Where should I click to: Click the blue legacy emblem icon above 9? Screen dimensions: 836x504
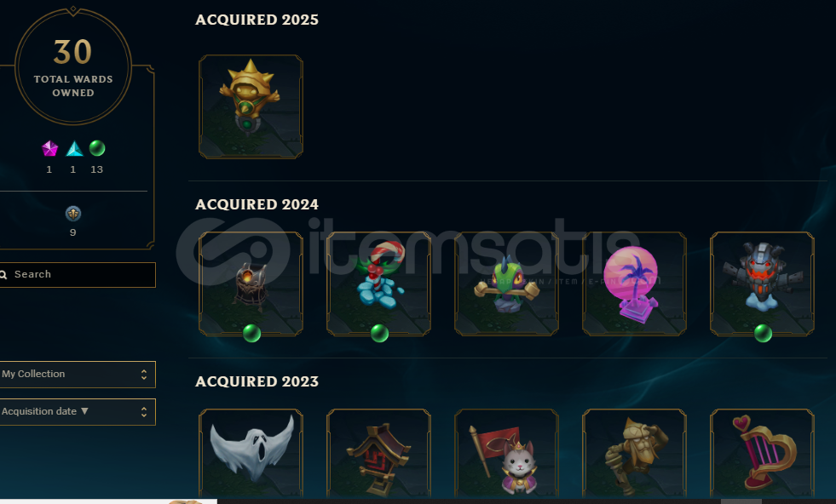73,214
